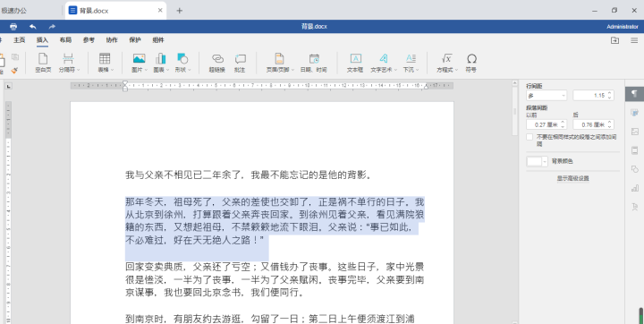
Task: Click the spacing after field 0.76 厘米
Action: pos(594,124)
